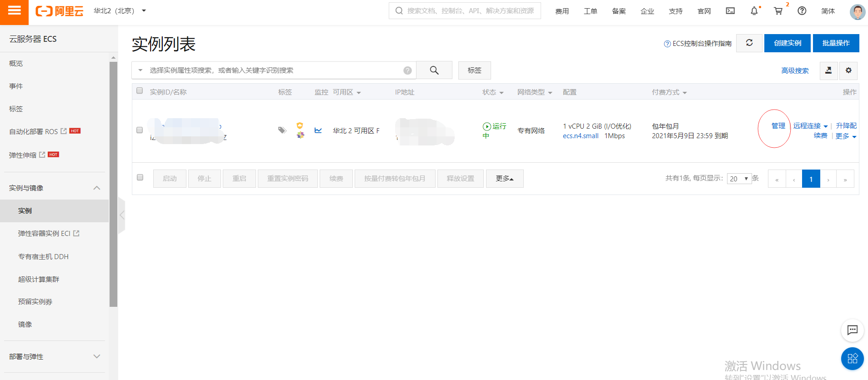The width and height of the screenshot is (868, 380).
Task: Open the chat feedback bubble icon
Action: click(852, 330)
